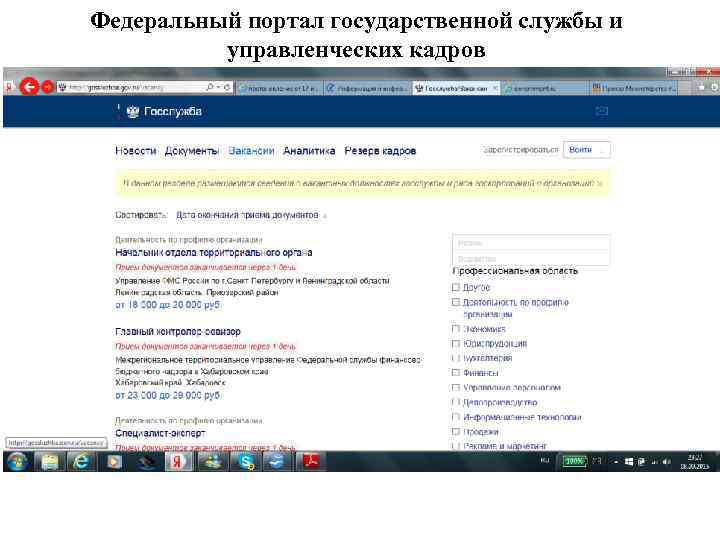The width and height of the screenshot is (720, 540).
Task: Click salary от 18 000 до 20 000 руб
Action: (168, 305)
